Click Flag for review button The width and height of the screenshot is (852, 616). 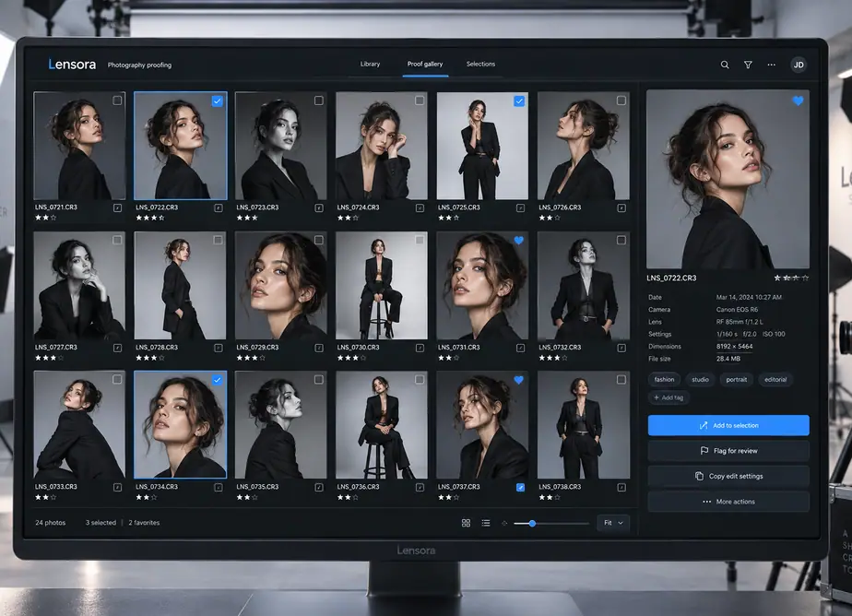[x=728, y=451]
